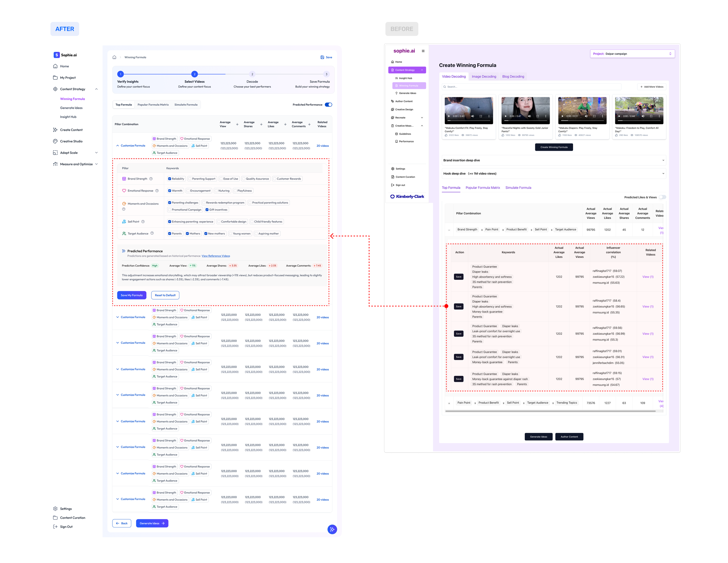Switch to Popular Formula Matrix tab in the After panel

[153, 105]
